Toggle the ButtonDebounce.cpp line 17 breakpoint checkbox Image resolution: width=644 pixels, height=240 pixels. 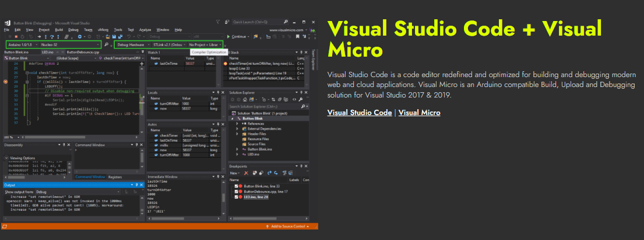point(236,192)
